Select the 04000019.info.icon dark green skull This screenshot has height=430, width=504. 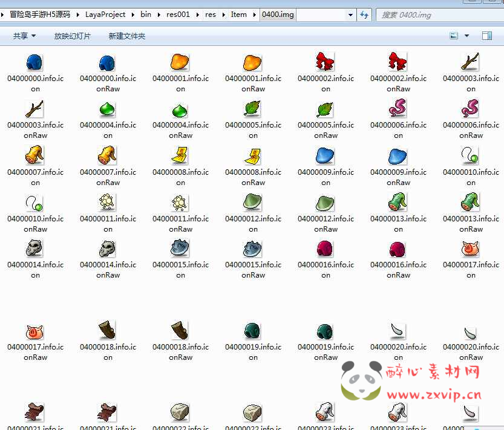(x=253, y=331)
